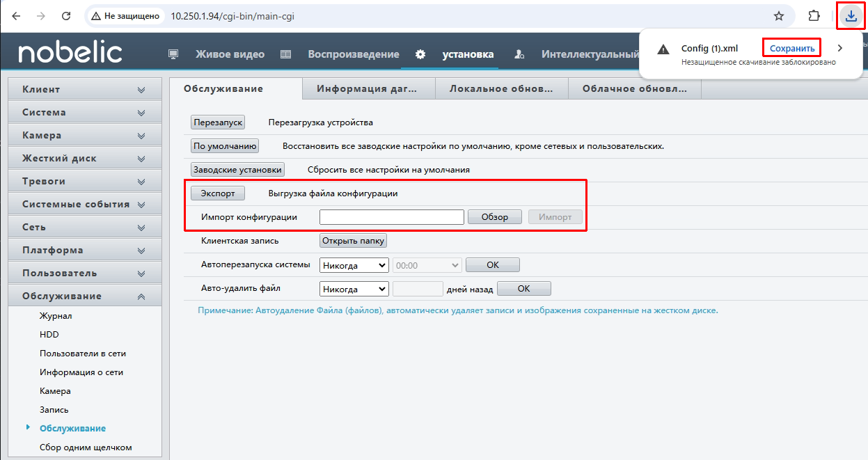Screen dimensions: 868x460
Task: Open the установка menu
Action: point(468,54)
